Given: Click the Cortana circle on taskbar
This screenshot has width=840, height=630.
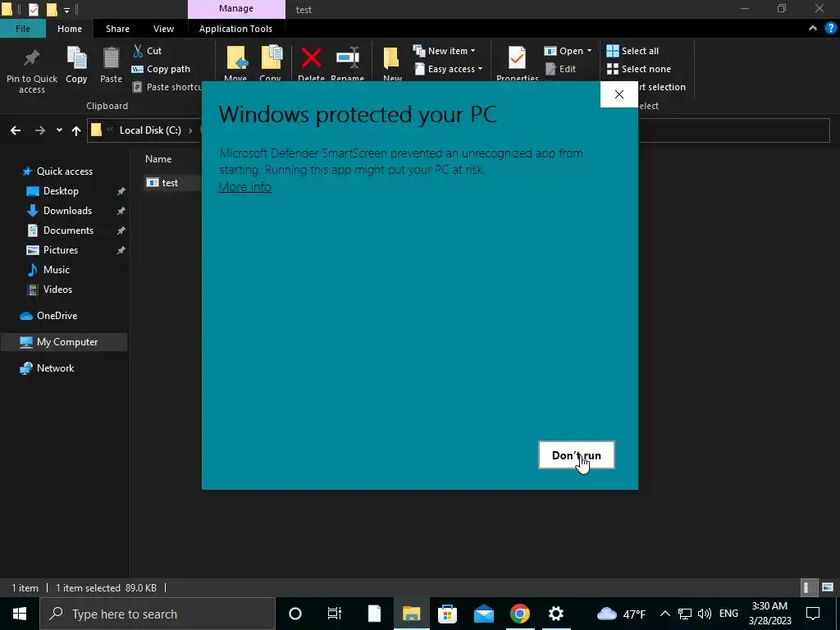Looking at the screenshot, I should (295, 614).
